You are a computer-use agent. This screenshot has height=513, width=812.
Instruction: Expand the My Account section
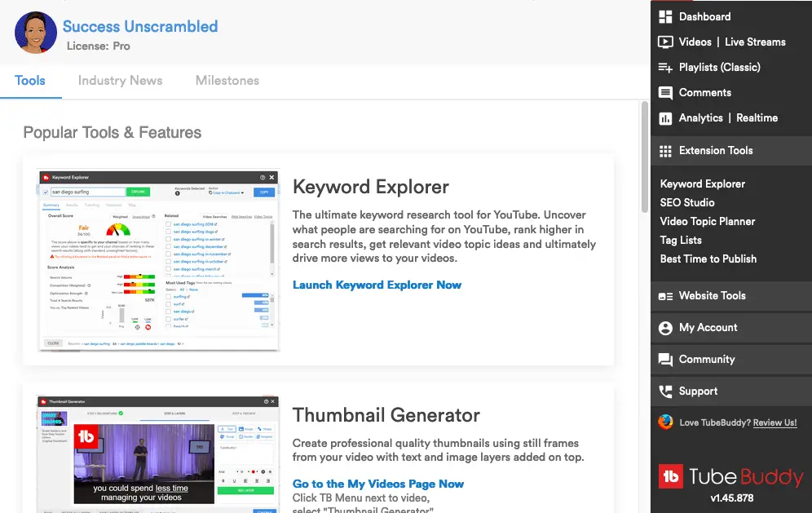731,328
